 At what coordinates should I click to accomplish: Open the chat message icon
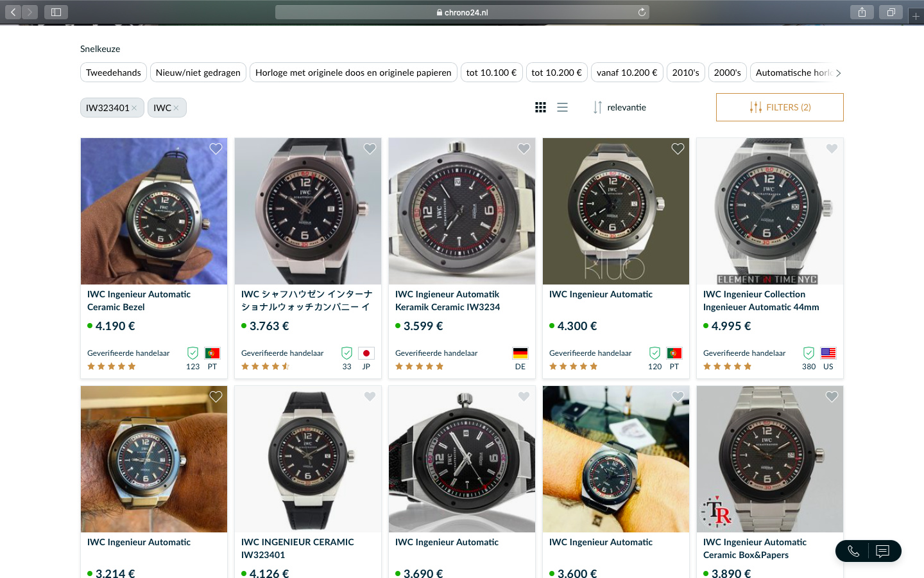click(x=883, y=551)
